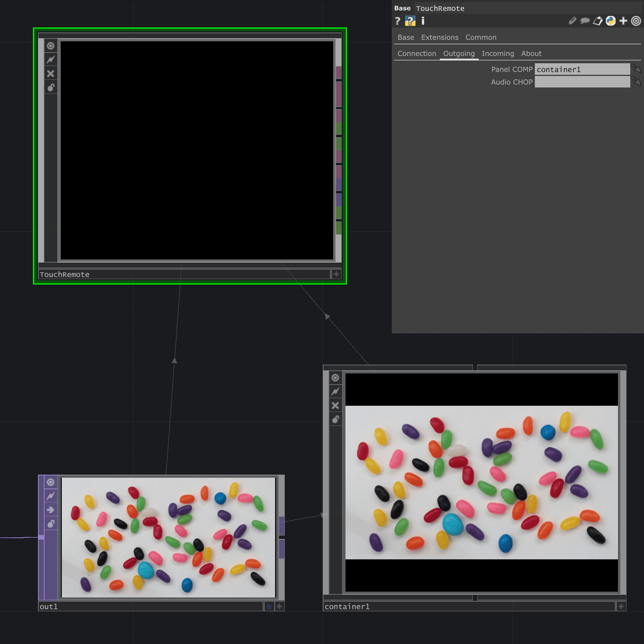The width and height of the screenshot is (644, 644).
Task: Open the operator picker arrow for Audio CHOP
Action: 636,82
